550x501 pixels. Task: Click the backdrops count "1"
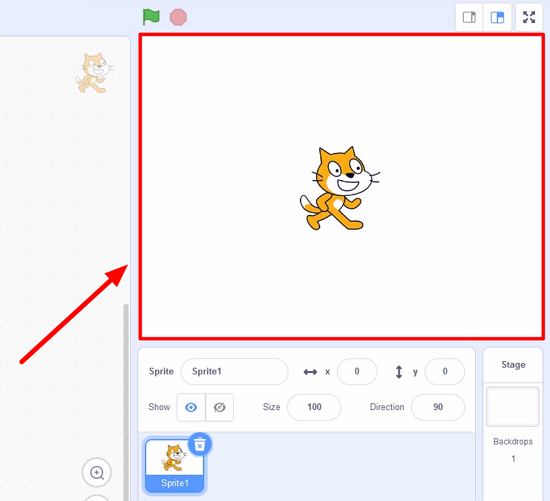coord(513,459)
